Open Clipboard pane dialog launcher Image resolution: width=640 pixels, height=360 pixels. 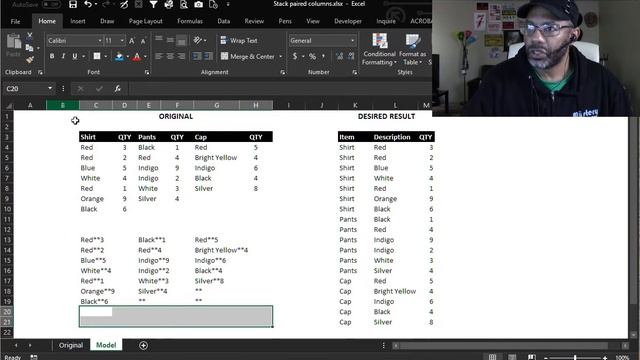click(x=40, y=72)
